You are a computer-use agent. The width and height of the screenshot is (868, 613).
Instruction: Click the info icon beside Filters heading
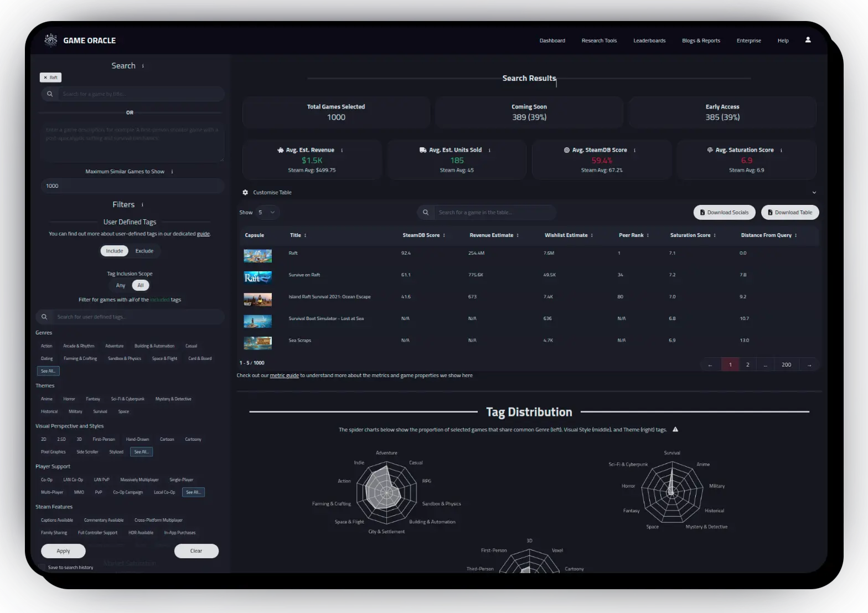pos(142,205)
